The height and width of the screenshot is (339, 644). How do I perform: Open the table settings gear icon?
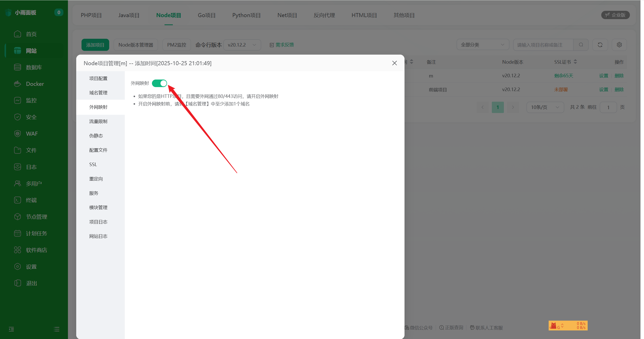pos(619,45)
